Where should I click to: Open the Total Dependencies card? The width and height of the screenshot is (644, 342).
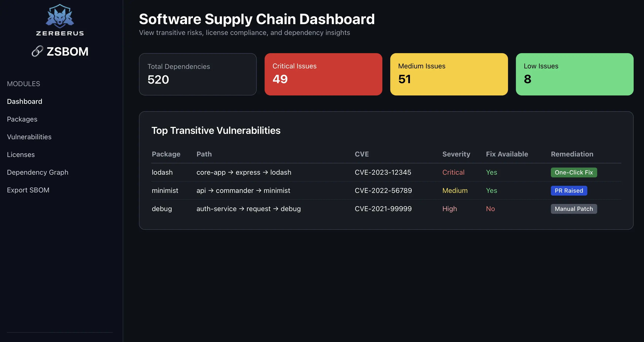tap(198, 74)
